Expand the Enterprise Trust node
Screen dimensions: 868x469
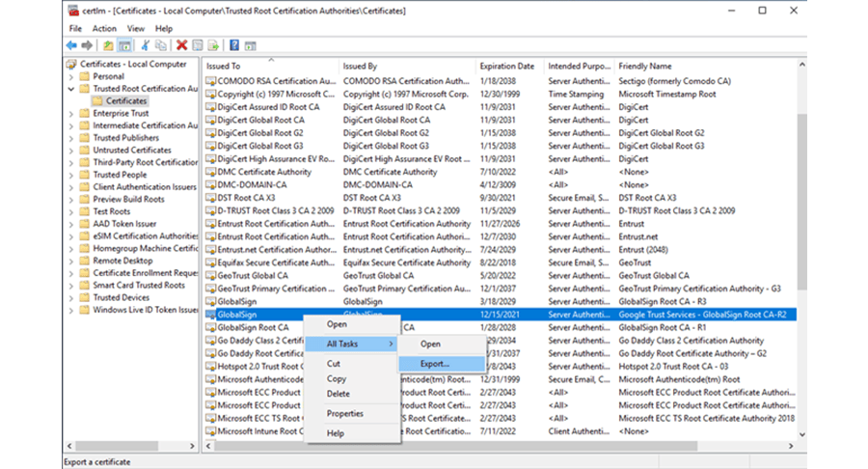click(70, 114)
